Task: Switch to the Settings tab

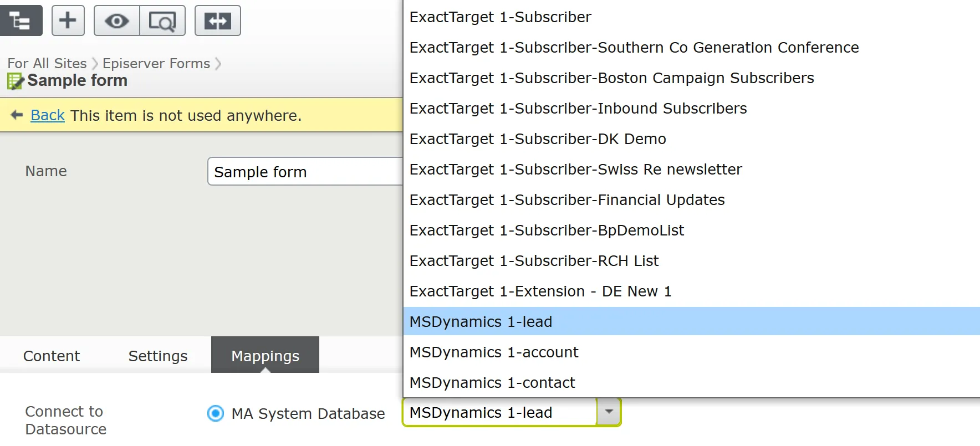Action: pyautogui.click(x=158, y=356)
